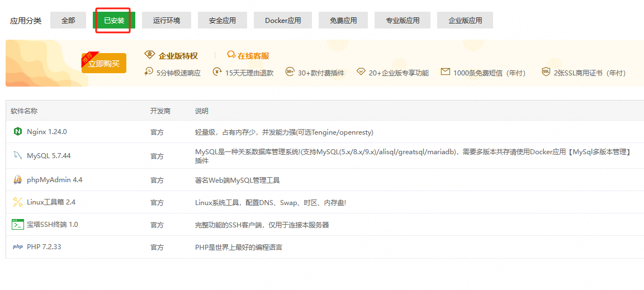This screenshot has height=290, width=644.
Task: Click description 著名Web端MySQL管理工具
Action: 238,180
